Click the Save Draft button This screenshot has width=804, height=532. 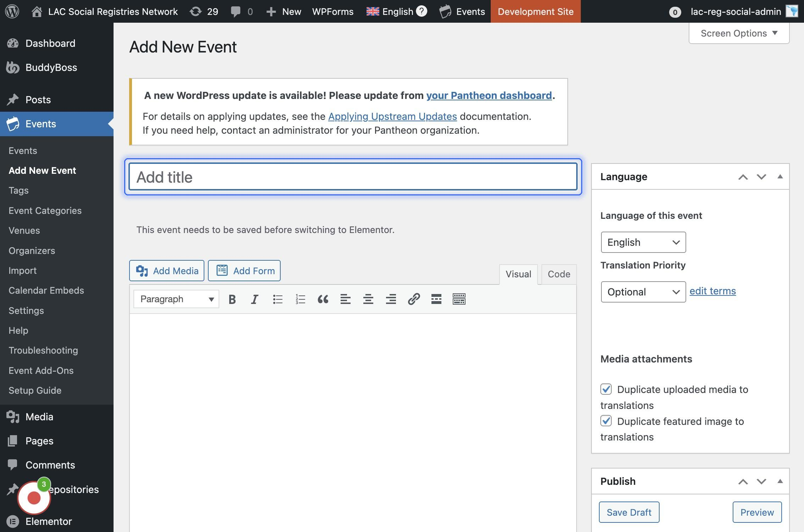629,512
